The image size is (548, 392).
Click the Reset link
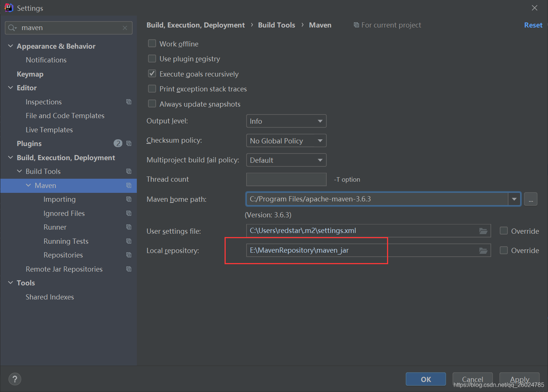(533, 25)
